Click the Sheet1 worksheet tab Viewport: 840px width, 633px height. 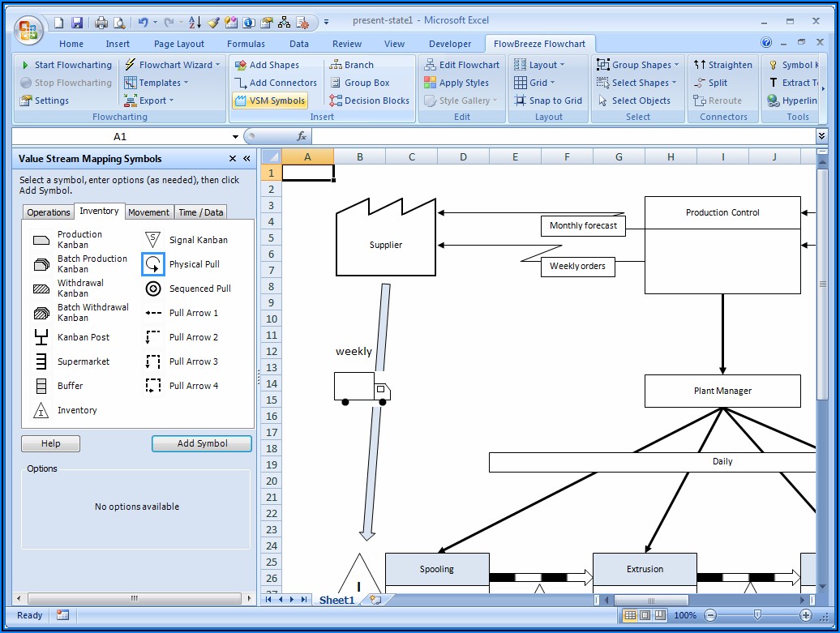[x=336, y=601]
